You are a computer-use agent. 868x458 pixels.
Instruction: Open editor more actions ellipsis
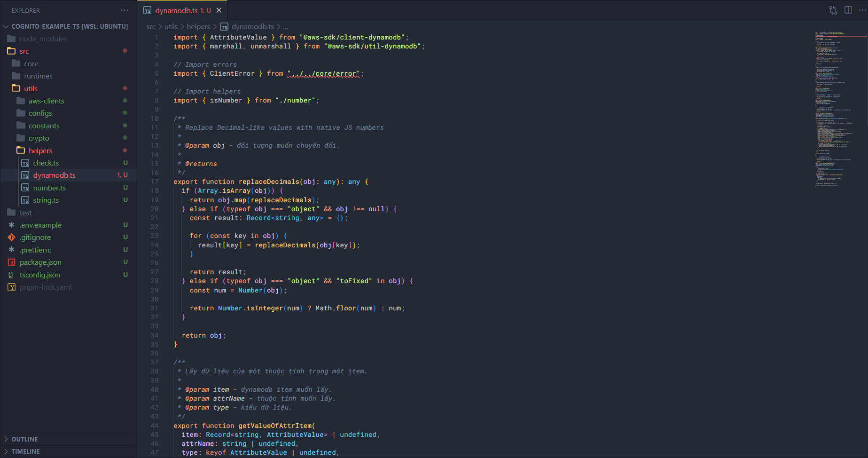tap(862, 10)
